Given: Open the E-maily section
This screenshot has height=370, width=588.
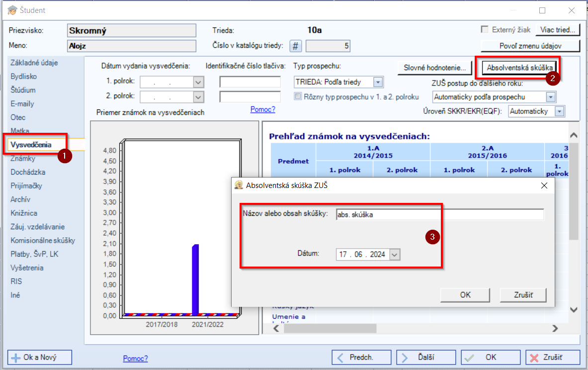Looking at the screenshot, I should tap(22, 103).
